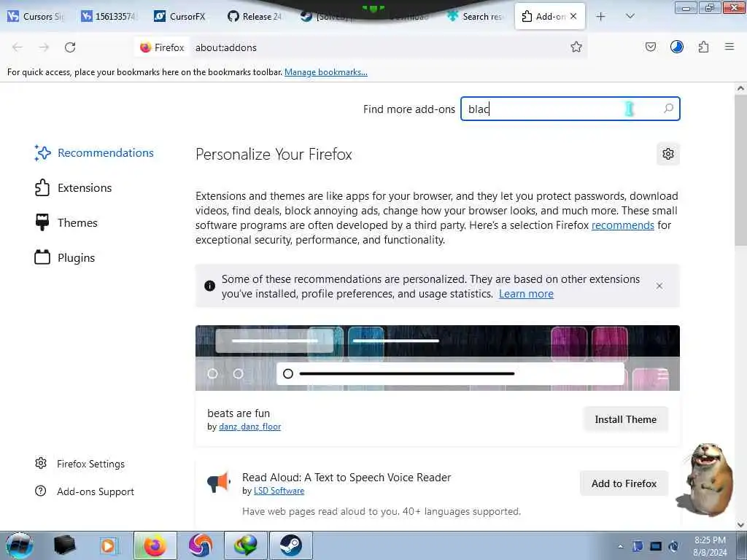Open the globe taskbar application
The image size is (747, 560).
tap(245, 545)
